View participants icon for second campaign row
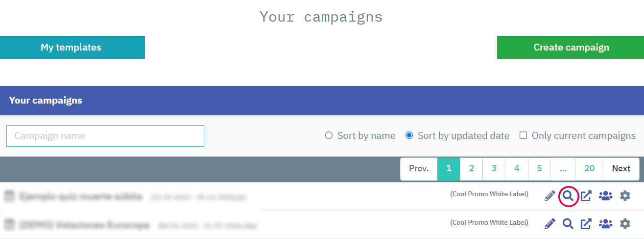 pos(605,224)
